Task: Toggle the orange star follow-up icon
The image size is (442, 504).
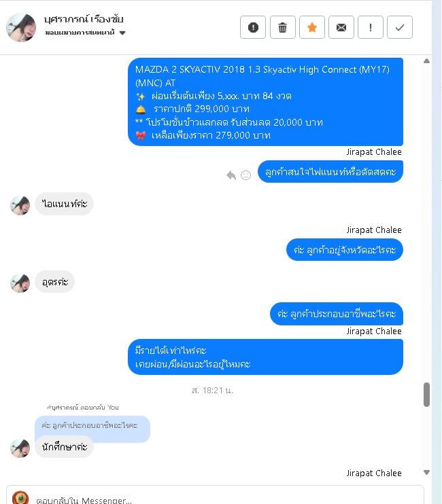Action: (311, 27)
